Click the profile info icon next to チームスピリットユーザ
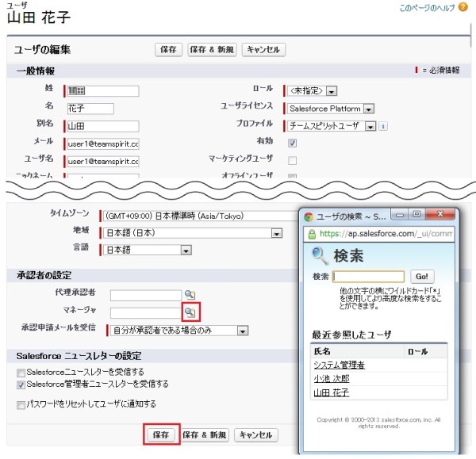Screen dimensions: 476x459 click(383, 126)
